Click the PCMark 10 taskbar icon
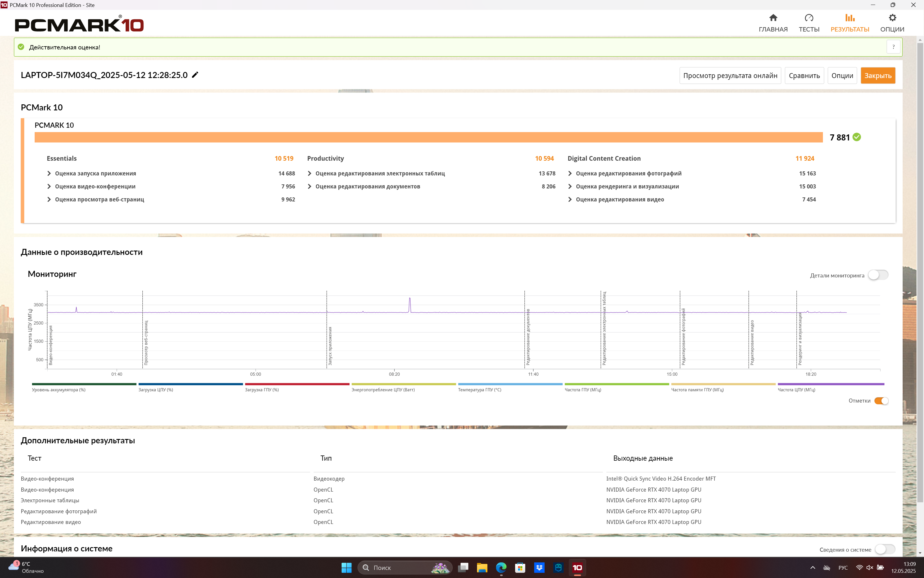The image size is (924, 578). coord(577,568)
